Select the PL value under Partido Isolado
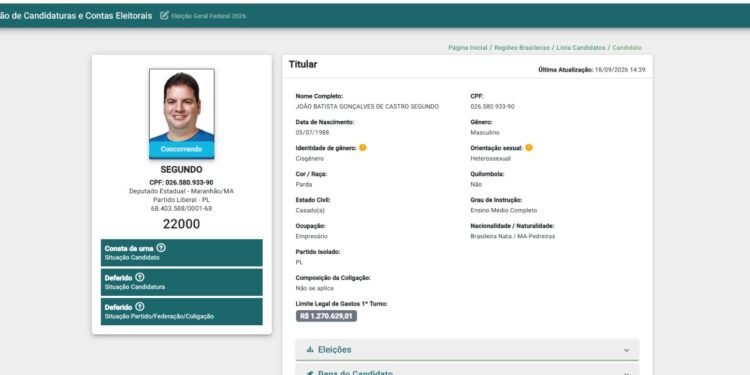 tap(299, 262)
